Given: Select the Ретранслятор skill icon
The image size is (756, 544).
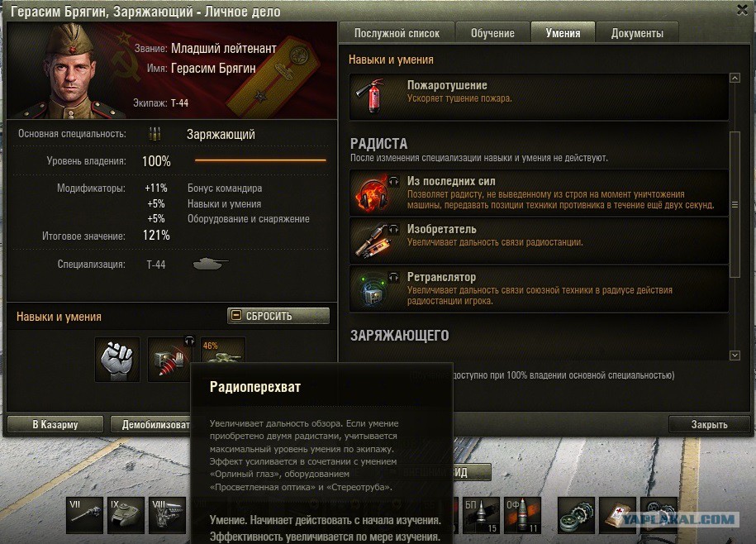Looking at the screenshot, I should [x=372, y=289].
